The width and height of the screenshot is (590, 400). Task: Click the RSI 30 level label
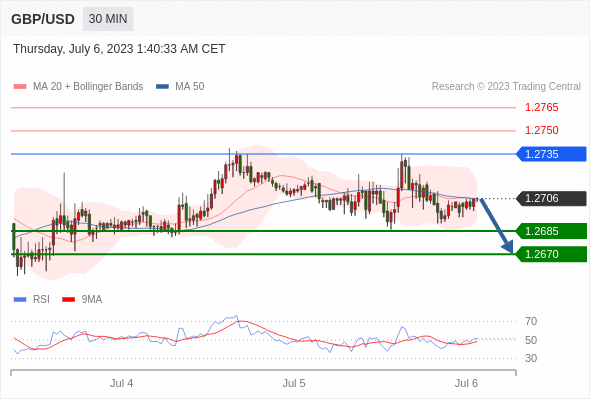pyautogui.click(x=531, y=358)
